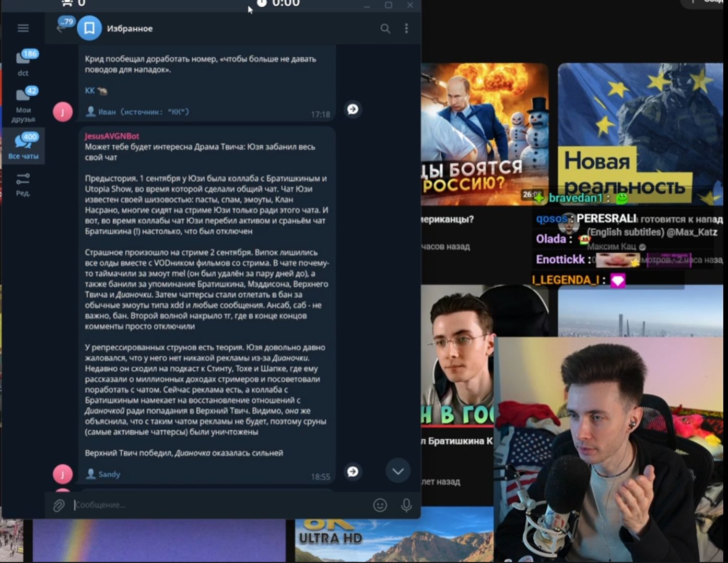Open the dct chat folder
The width and height of the screenshot is (728, 563).
[x=24, y=63]
